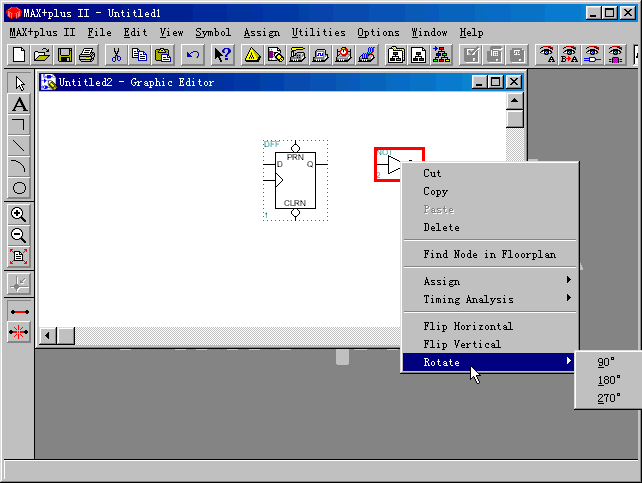Image resolution: width=642 pixels, height=483 pixels.
Task: Toggle the rubberbanding on connection-dot button
Action: click(18, 334)
